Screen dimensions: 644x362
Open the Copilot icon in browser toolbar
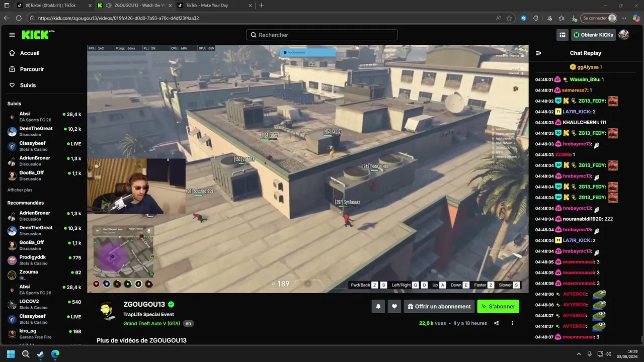(637, 18)
